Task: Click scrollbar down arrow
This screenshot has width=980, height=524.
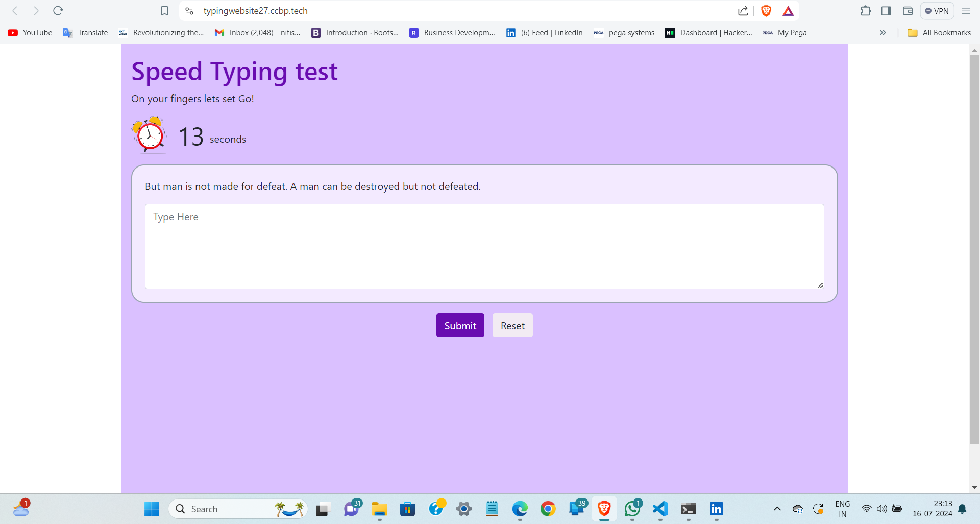Action: tap(974, 488)
